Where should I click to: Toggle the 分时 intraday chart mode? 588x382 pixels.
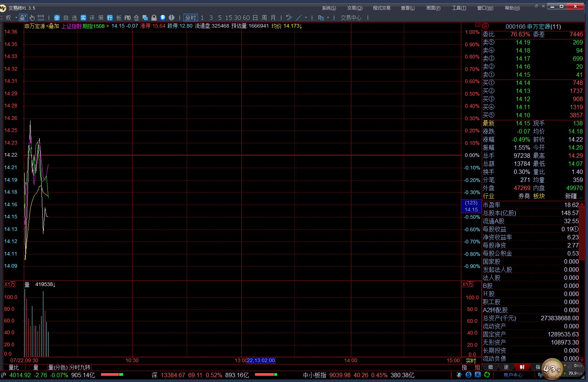190,18
